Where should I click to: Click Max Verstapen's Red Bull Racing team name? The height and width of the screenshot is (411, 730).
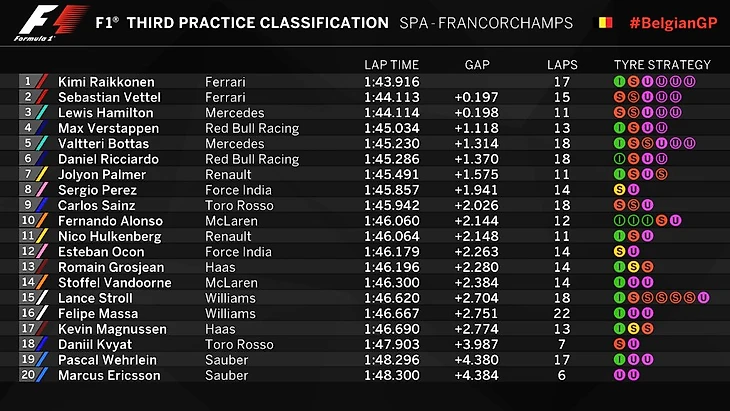coord(252,128)
